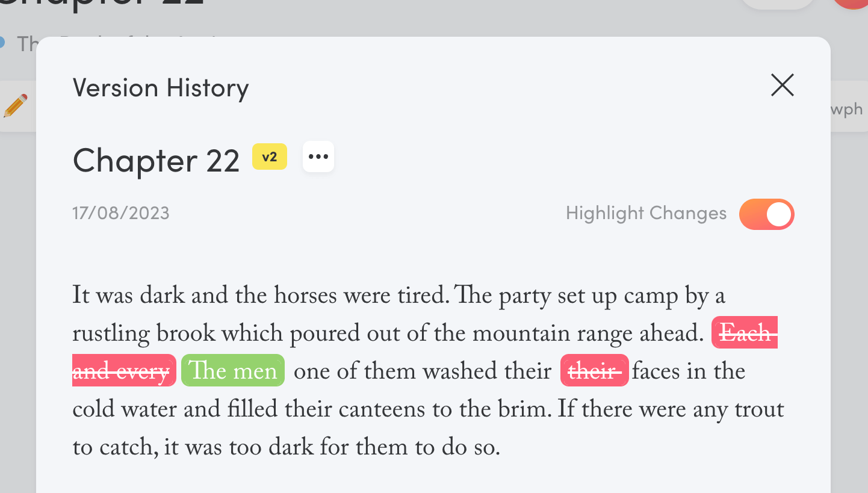Viewport: 868px width, 493px height.
Task: Click the Highlight Changes label
Action: coord(646,213)
